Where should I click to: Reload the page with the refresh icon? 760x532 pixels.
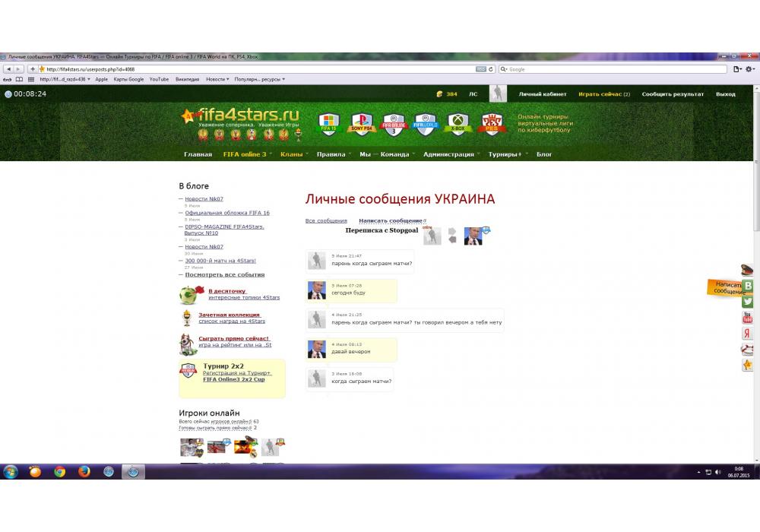pyautogui.click(x=490, y=69)
